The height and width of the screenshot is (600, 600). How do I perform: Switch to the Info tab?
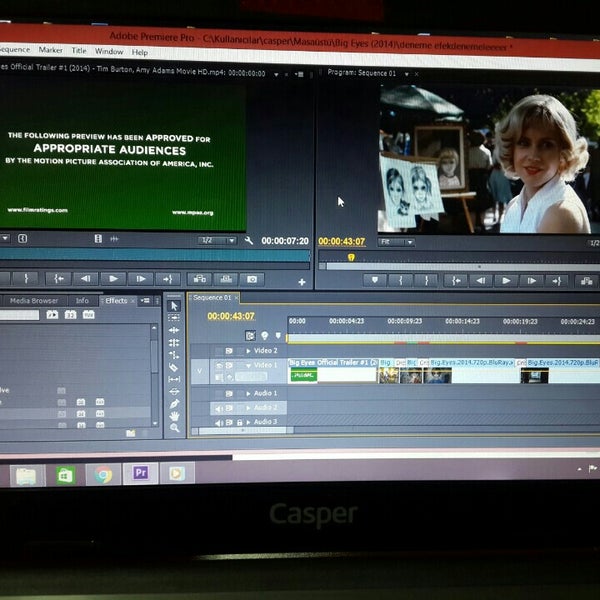[82, 300]
